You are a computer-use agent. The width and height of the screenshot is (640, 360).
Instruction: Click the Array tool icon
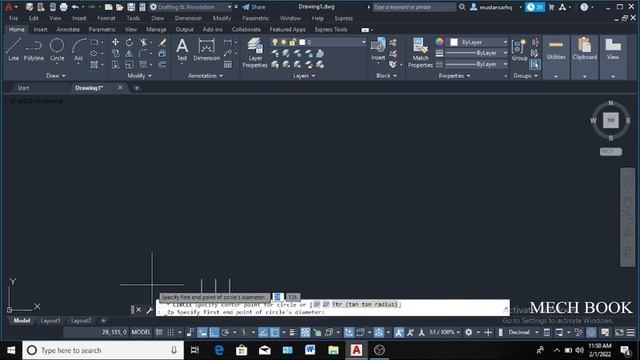click(143, 64)
